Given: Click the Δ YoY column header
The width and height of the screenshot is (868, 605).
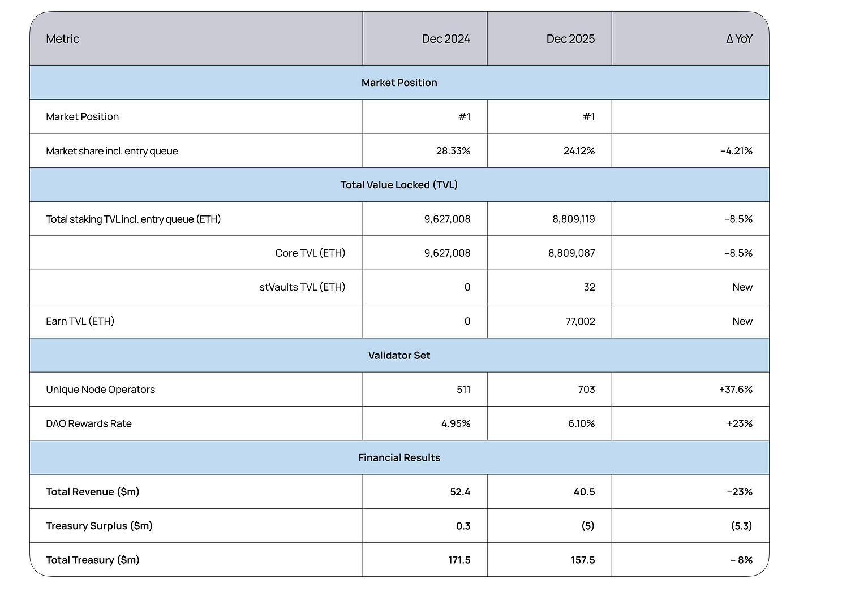Looking at the screenshot, I should [x=739, y=39].
